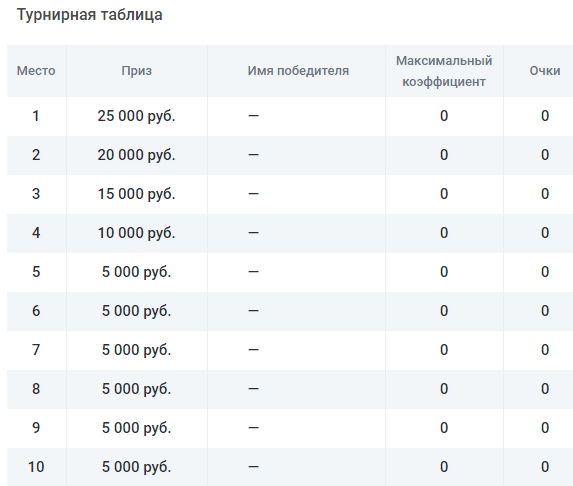Click the winner name dash in row 10
Image resolution: width=573 pixels, height=486 pixels.
point(254,467)
